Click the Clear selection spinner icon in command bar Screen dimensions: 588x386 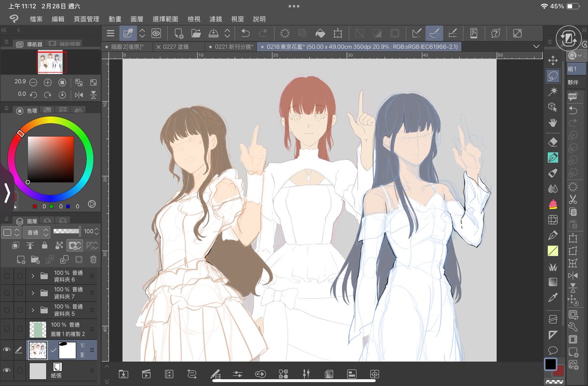pyautogui.click(x=284, y=33)
